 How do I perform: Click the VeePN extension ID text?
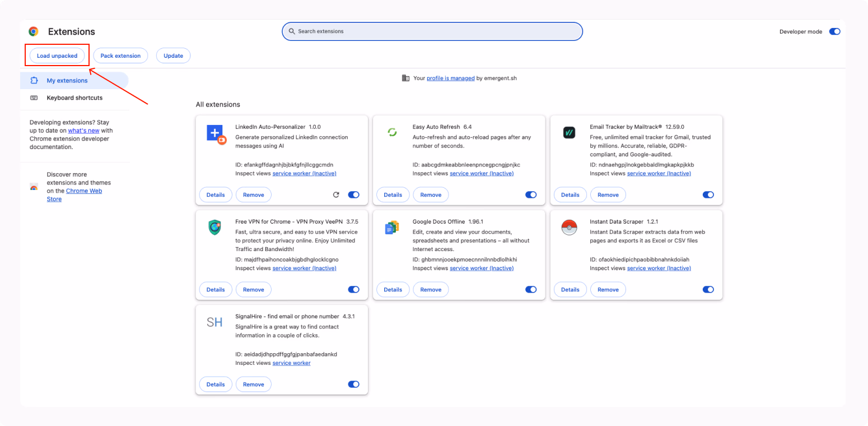pyautogui.click(x=287, y=260)
